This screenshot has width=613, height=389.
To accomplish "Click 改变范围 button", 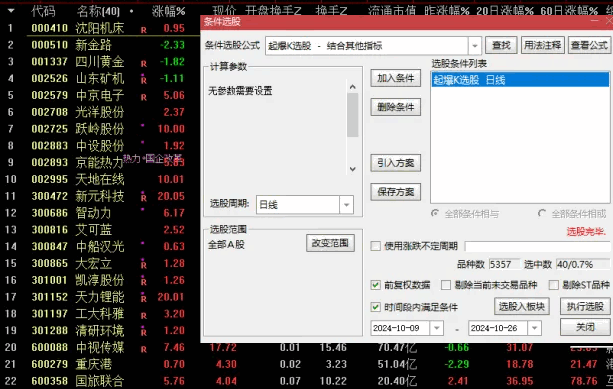I will pyautogui.click(x=330, y=243).
